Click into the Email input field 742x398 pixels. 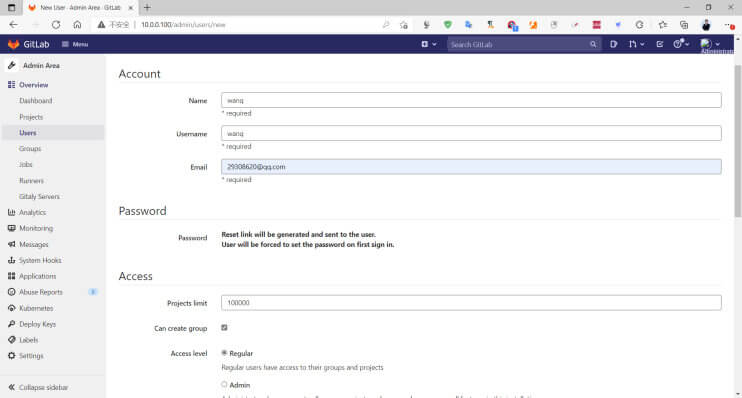(x=471, y=167)
